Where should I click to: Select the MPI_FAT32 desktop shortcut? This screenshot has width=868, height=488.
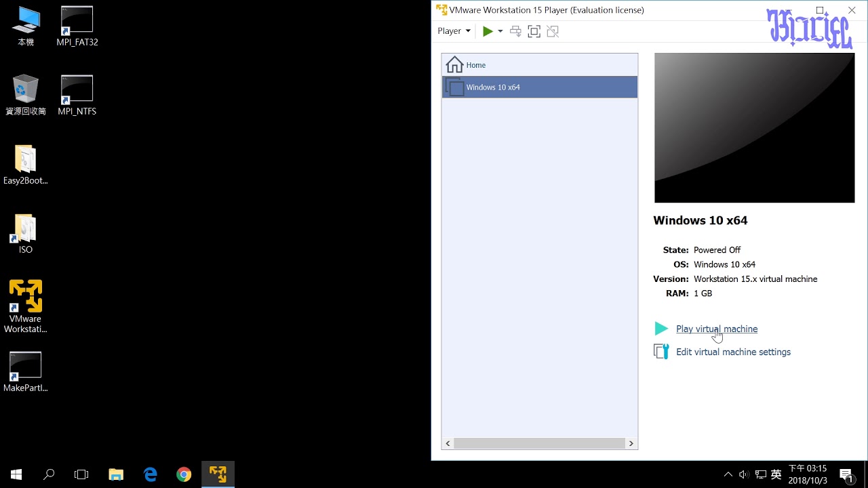[77, 26]
